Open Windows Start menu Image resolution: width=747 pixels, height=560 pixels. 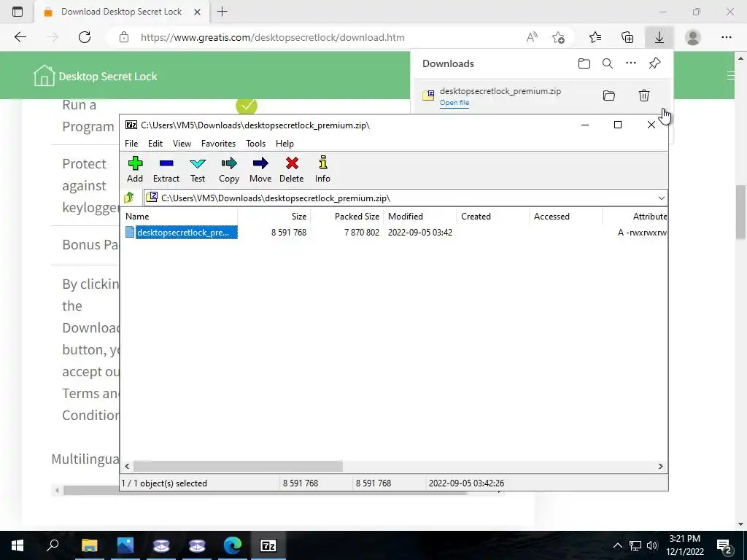coord(18,545)
